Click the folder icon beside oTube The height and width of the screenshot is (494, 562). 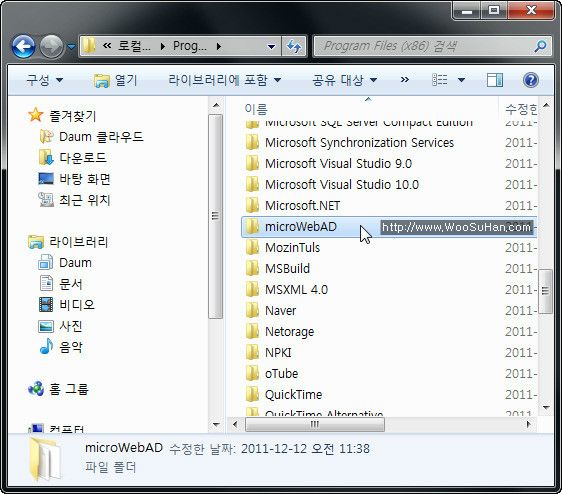[x=253, y=374]
